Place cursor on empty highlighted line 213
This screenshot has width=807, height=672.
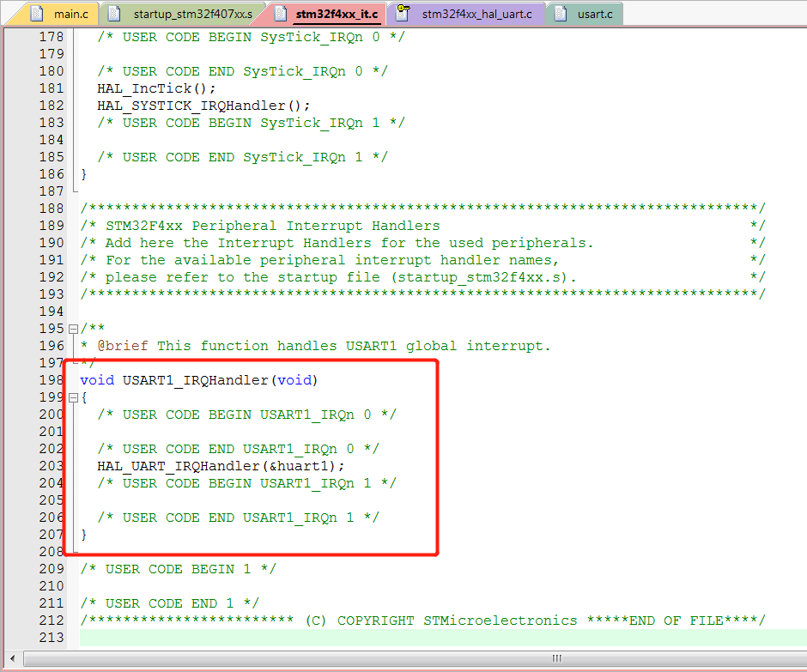point(443,638)
